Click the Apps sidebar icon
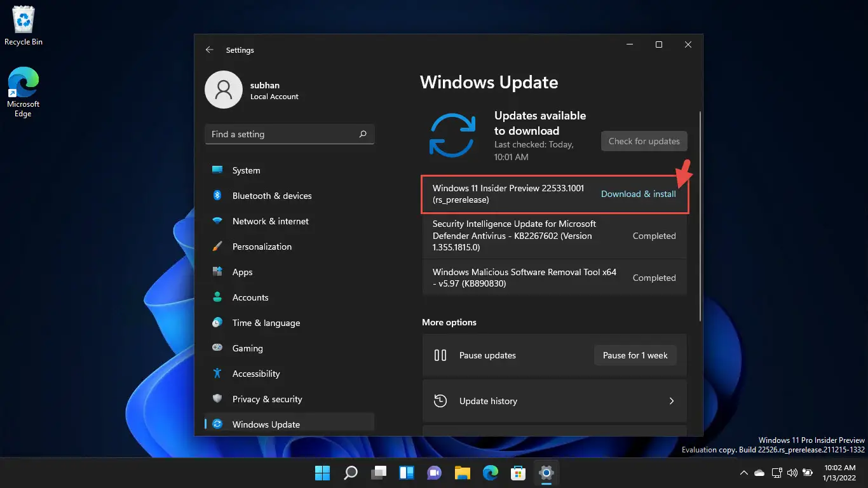 [217, 271]
